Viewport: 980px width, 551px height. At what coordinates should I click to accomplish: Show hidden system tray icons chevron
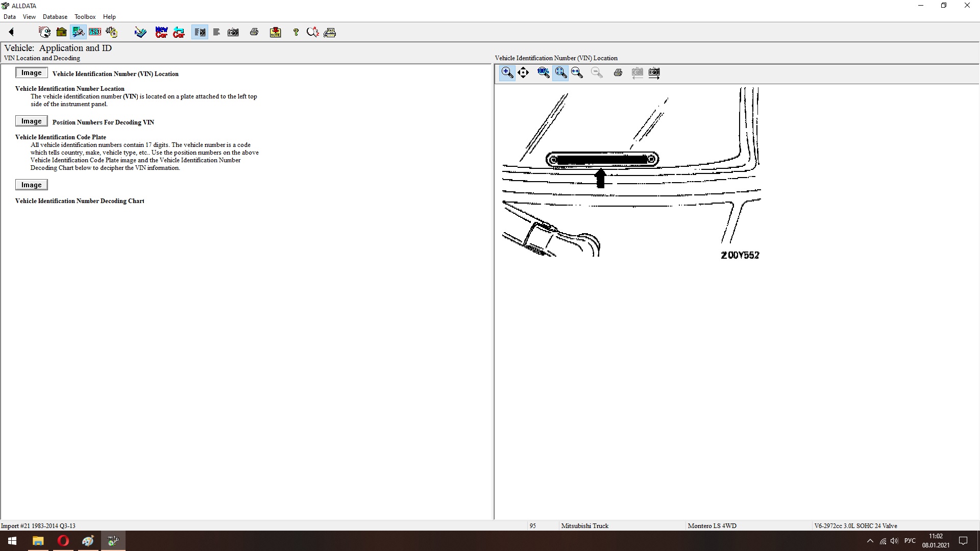pyautogui.click(x=870, y=541)
